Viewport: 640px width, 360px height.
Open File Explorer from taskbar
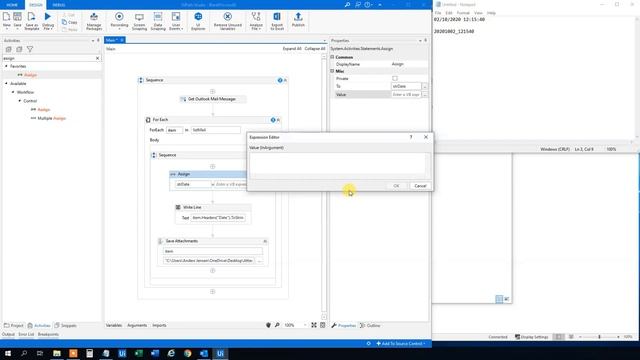pyautogui.click(x=57, y=353)
